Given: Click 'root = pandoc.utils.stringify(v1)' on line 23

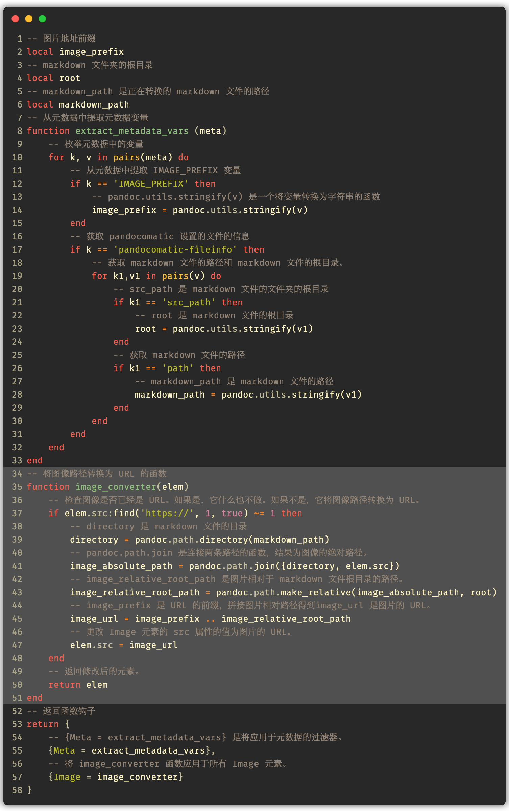Looking at the screenshot, I should point(224,329).
